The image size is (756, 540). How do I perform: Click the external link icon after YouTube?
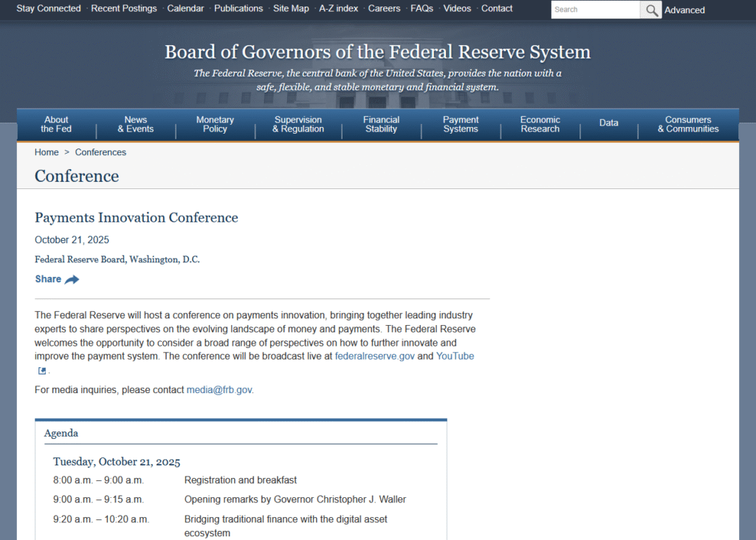coord(42,371)
